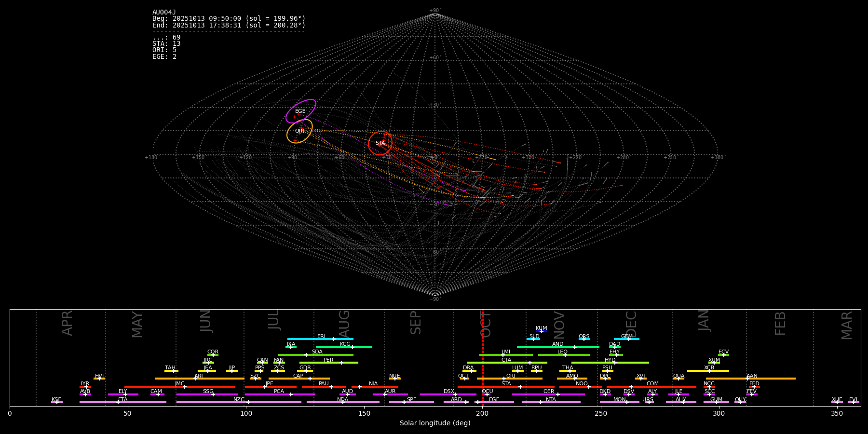Click the 300 tick on solar longitude axis

[719, 413]
